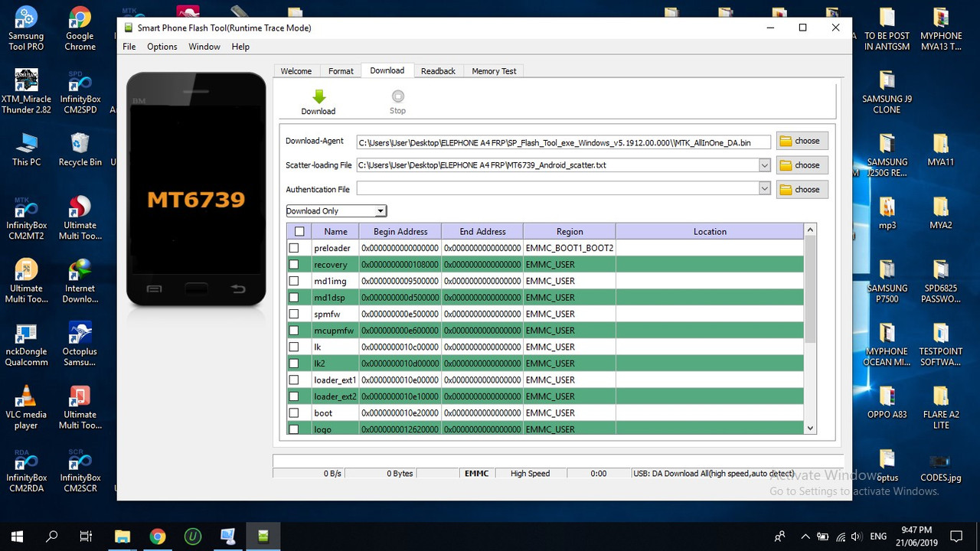Open TO BE POST IN ANTGSM folder
The height and width of the screenshot is (551, 980).
click(x=887, y=28)
